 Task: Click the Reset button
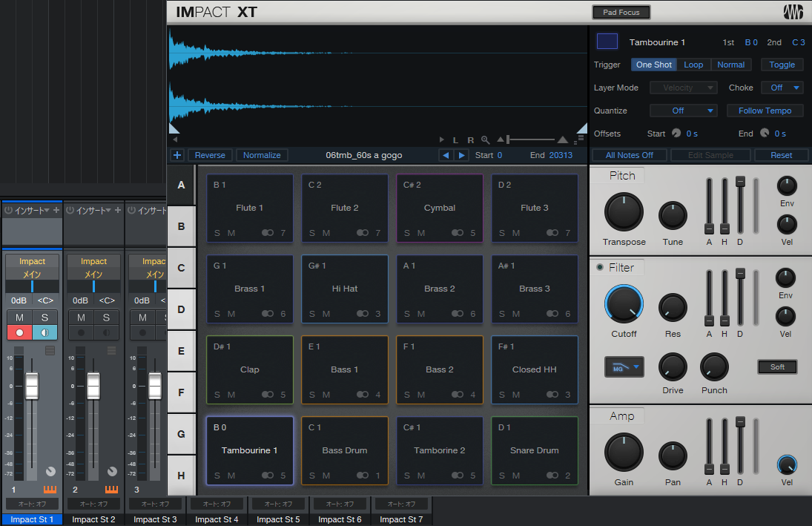coord(781,155)
